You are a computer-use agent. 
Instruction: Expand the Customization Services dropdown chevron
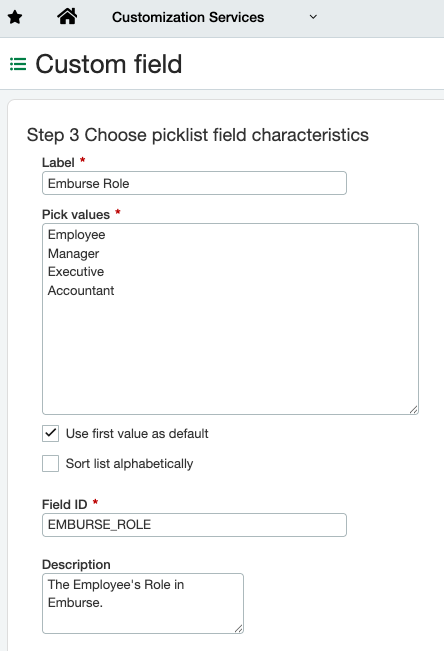(313, 17)
